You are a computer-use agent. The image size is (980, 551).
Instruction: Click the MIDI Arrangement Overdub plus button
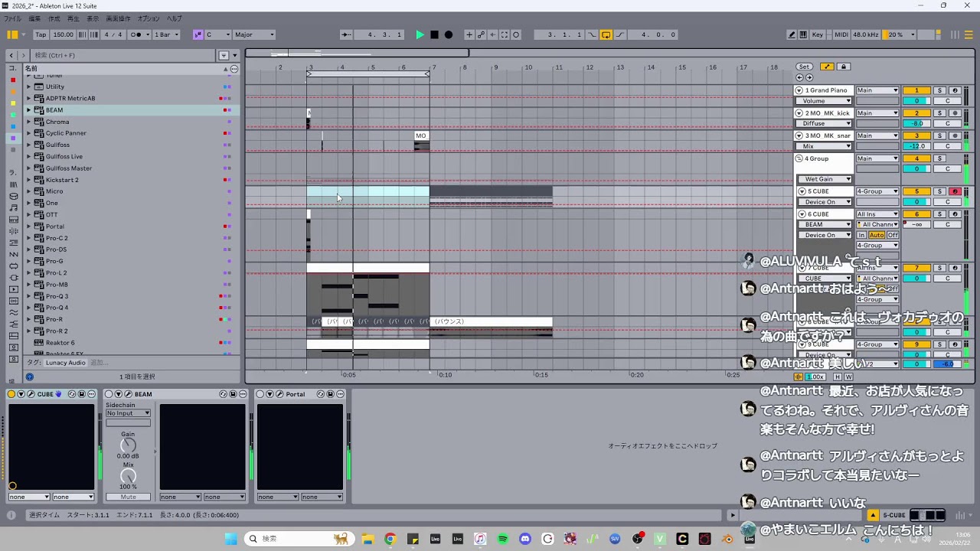[x=469, y=34]
